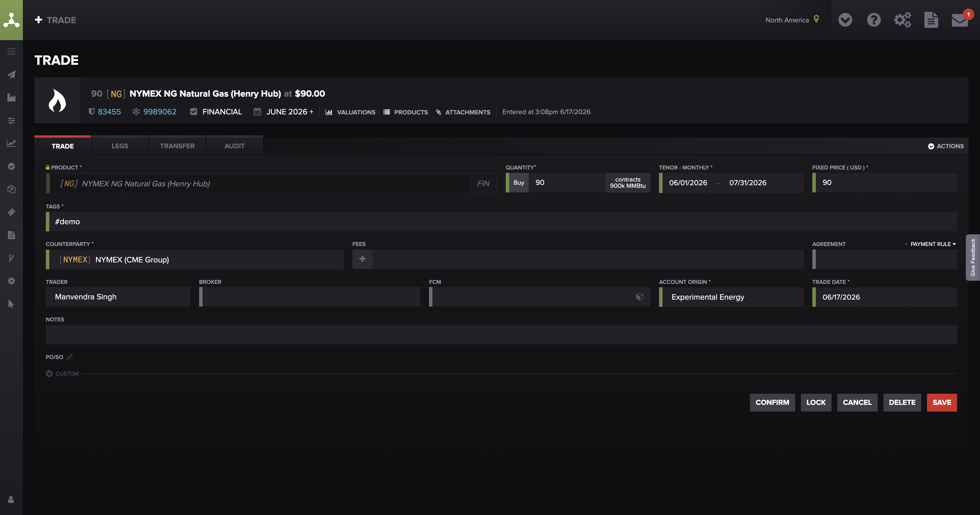This screenshot has width=980, height=515.
Task: Open the Give Feedback side tab
Action: click(973, 257)
